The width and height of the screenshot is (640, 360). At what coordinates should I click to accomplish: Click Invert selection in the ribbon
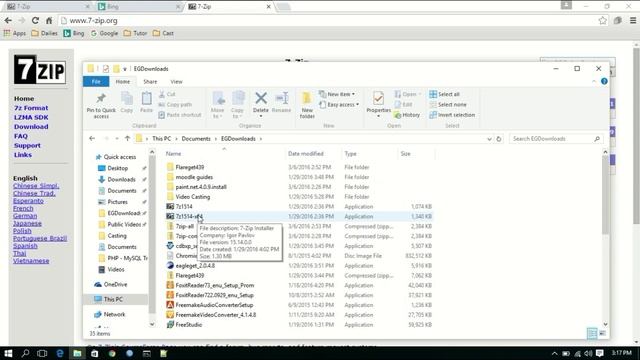(452, 115)
